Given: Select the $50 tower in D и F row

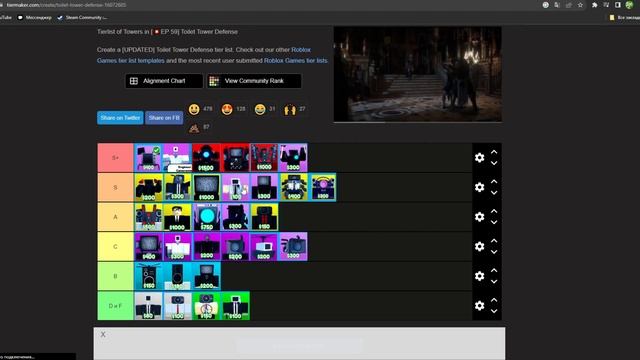Looking at the screenshot, I should (x=149, y=306).
